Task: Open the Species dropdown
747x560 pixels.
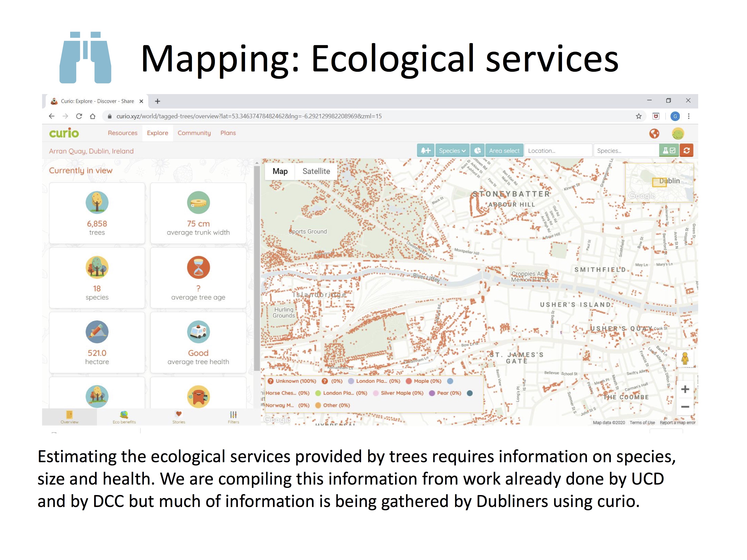Action: 452,151
